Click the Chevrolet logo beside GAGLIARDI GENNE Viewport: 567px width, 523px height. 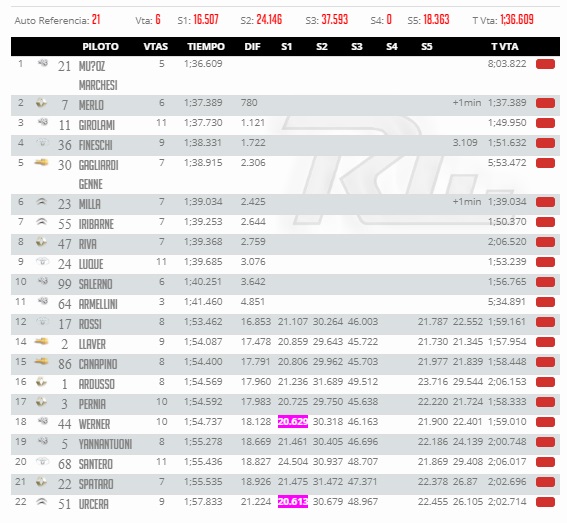41,163
